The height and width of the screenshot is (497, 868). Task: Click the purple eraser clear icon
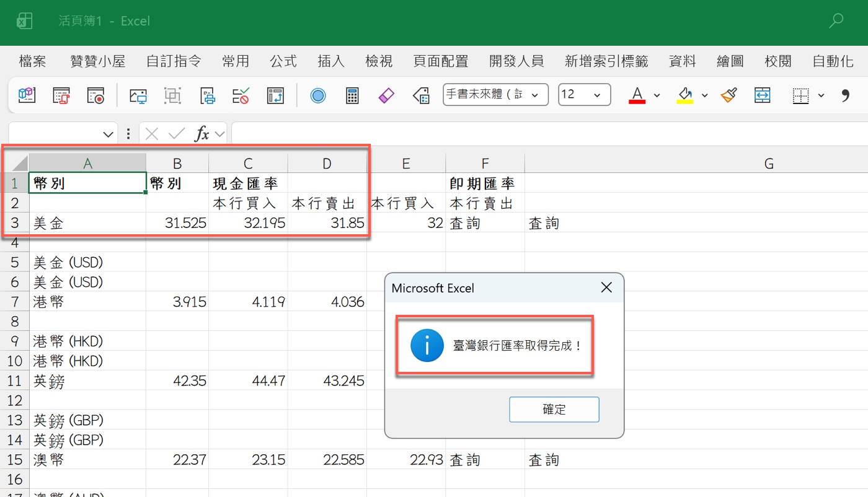(x=386, y=95)
